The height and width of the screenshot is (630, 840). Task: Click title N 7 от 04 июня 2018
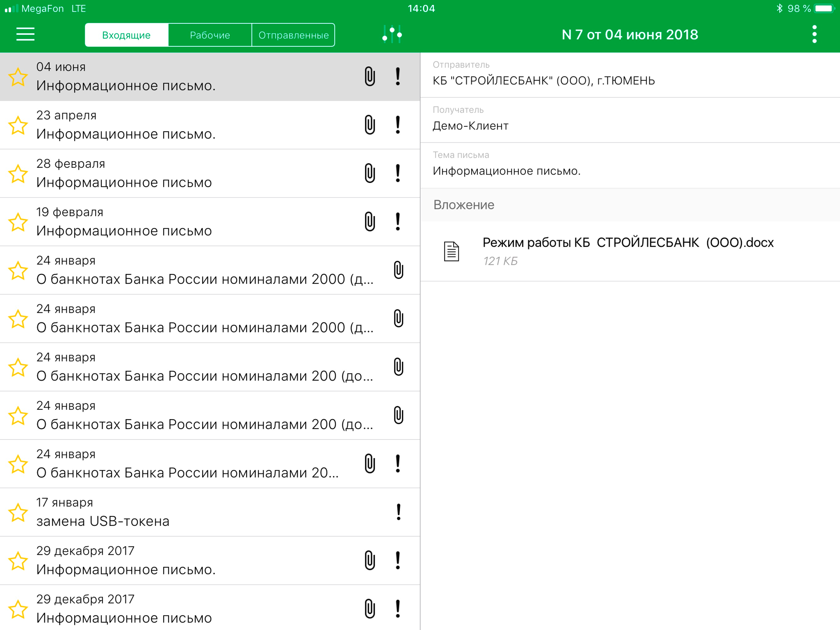(x=630, y=34)
